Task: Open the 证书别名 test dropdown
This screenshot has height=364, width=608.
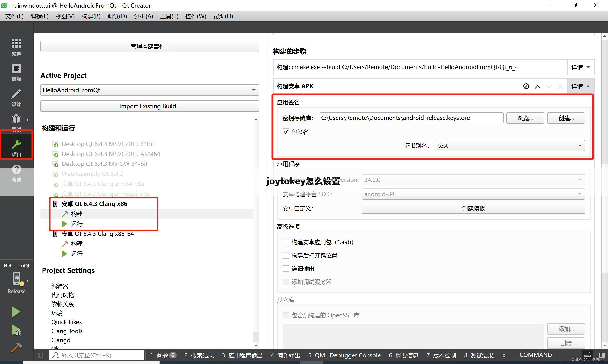Action: 510,146
